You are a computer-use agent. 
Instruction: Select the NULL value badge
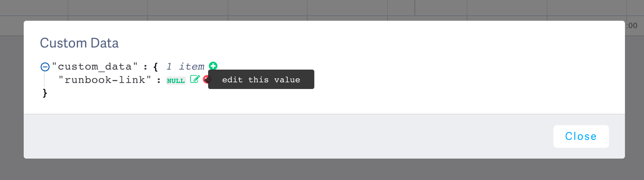coord(176,81)
